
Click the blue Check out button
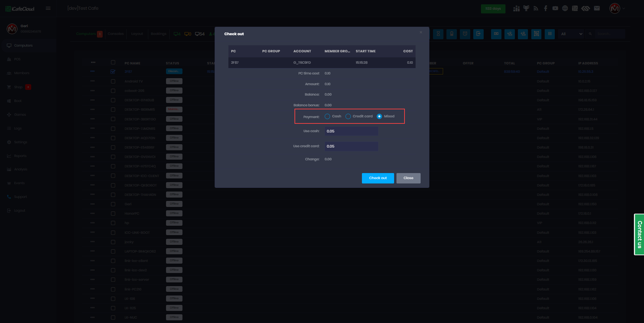[x=378, y=178]
